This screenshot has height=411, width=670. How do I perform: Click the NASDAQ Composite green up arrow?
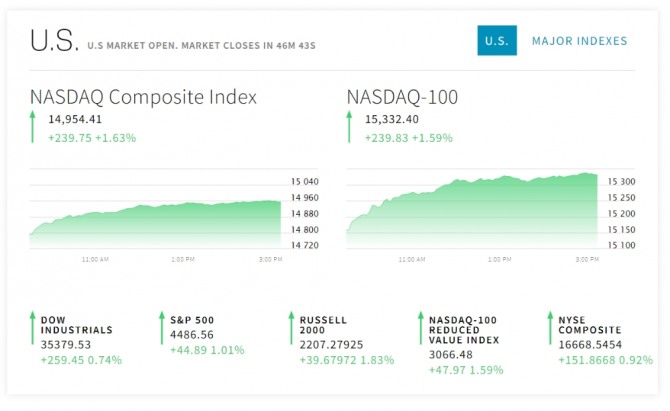34,127
